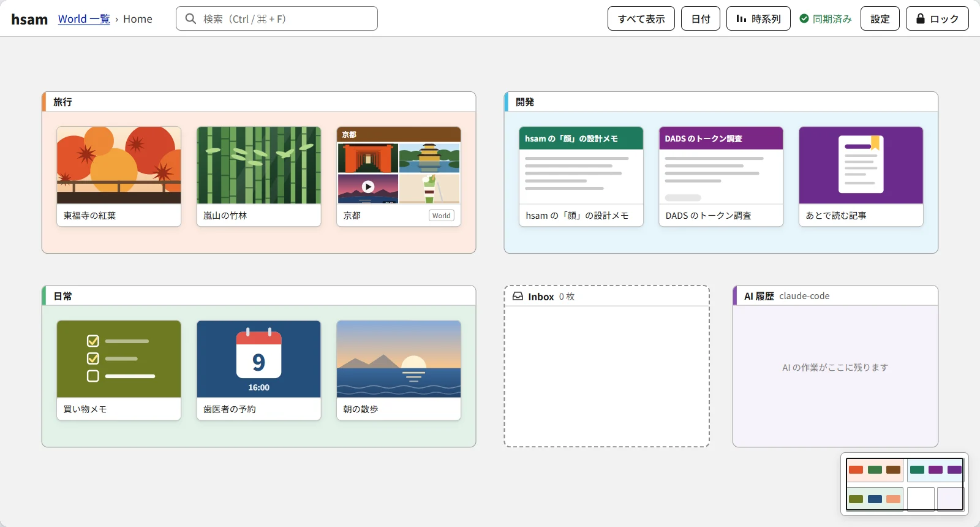Open the 朝の散歩 sunset card
Image resolution: width=980 pixels, height=527 pixels.
399,370
